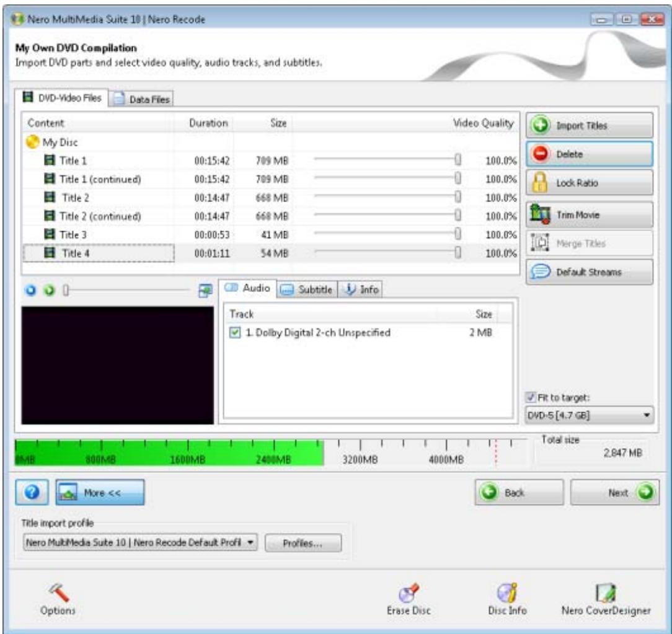This screenshot has width=672, height=634.
Task: Click the Import Titles button
Action: point(590,125)
